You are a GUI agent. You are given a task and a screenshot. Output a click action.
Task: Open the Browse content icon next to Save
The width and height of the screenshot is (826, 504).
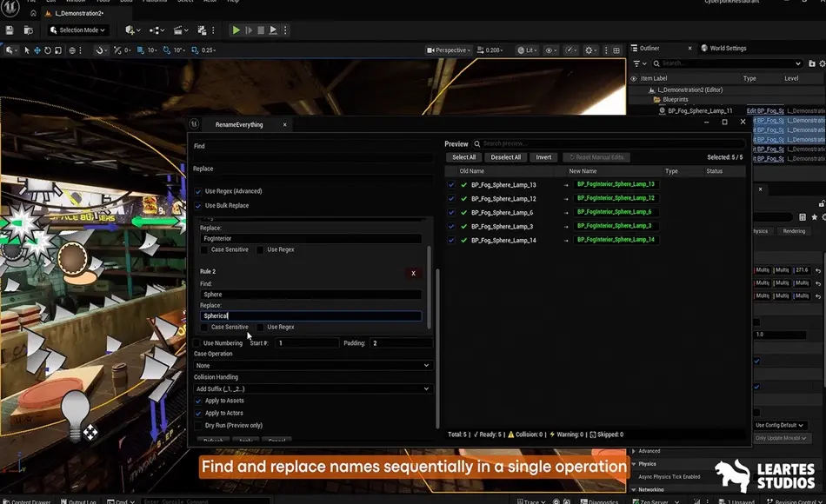pos(29,30)
